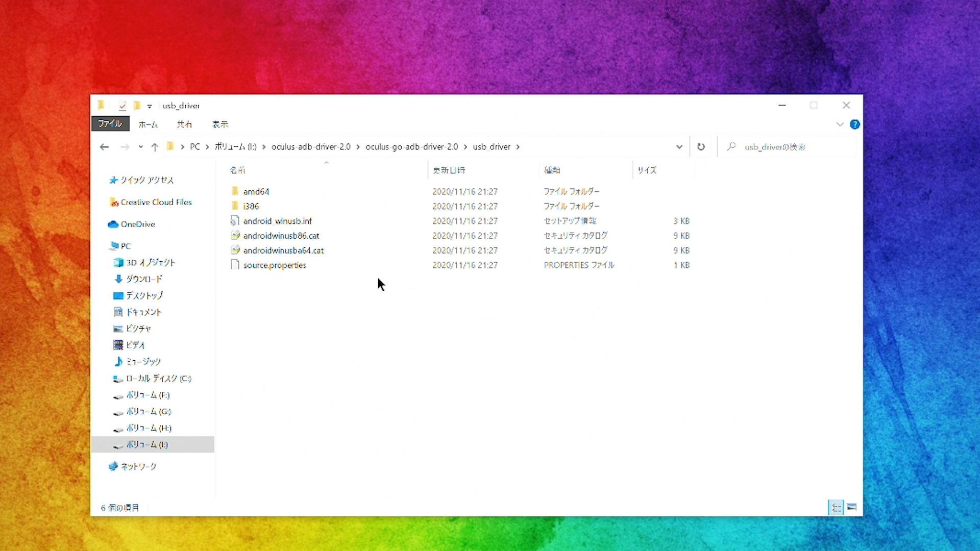The image size is (980, 551).
Task: Open ボリューム (G:) drive in sidebar
Action: pos(149,411)
